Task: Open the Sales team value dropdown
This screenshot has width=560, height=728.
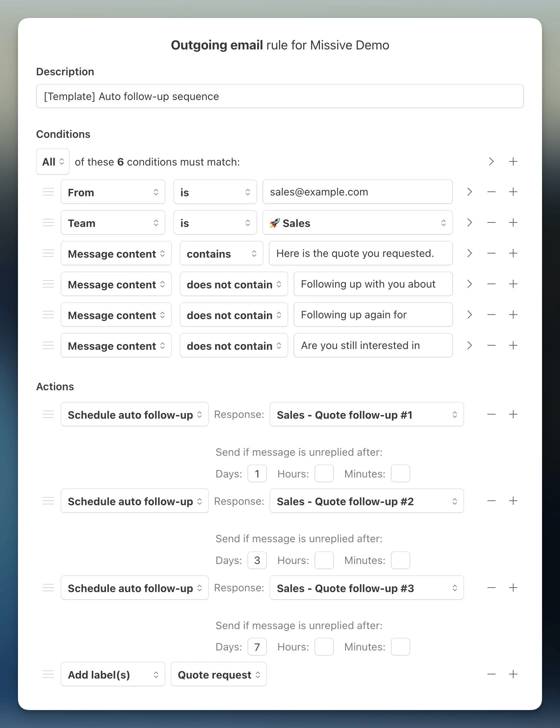Action: (x=357, y=223)
